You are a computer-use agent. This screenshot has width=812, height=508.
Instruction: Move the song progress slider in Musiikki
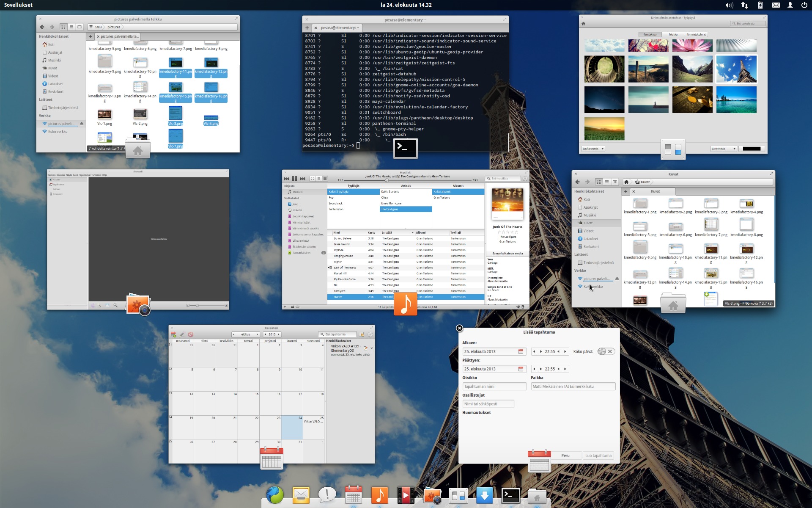(x=387, y=180)
